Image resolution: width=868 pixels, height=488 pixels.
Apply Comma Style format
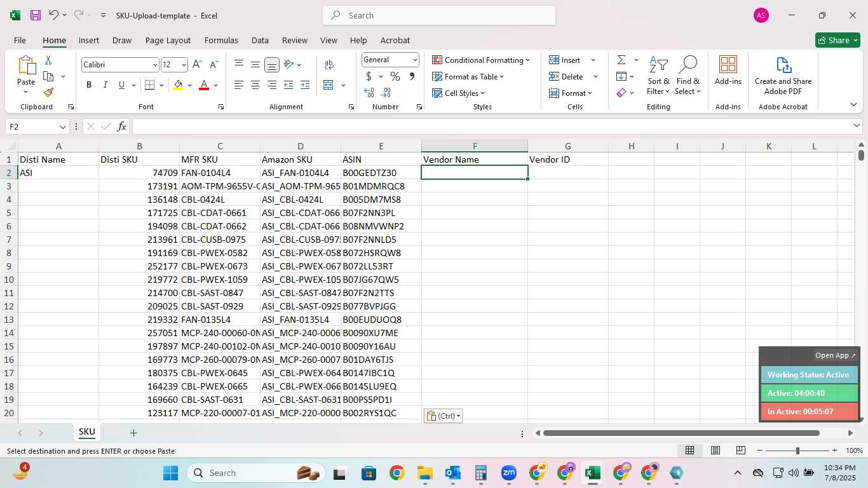pos(412,76)
